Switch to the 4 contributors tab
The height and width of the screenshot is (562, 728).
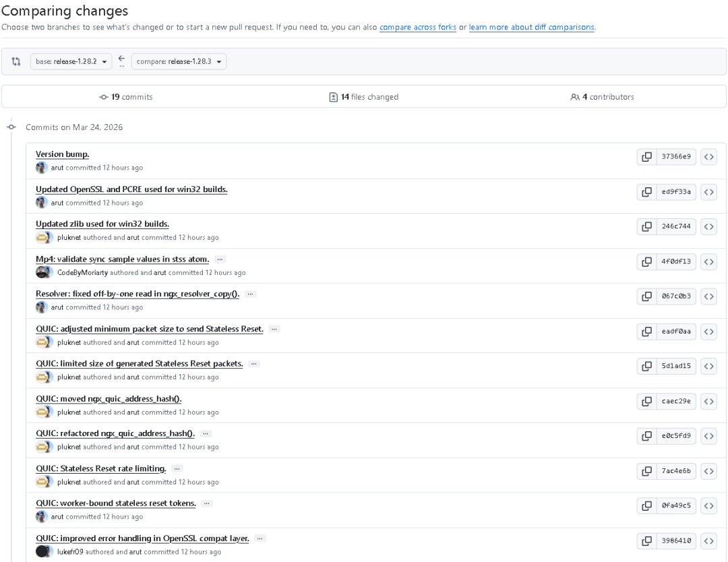pos(602,97)
